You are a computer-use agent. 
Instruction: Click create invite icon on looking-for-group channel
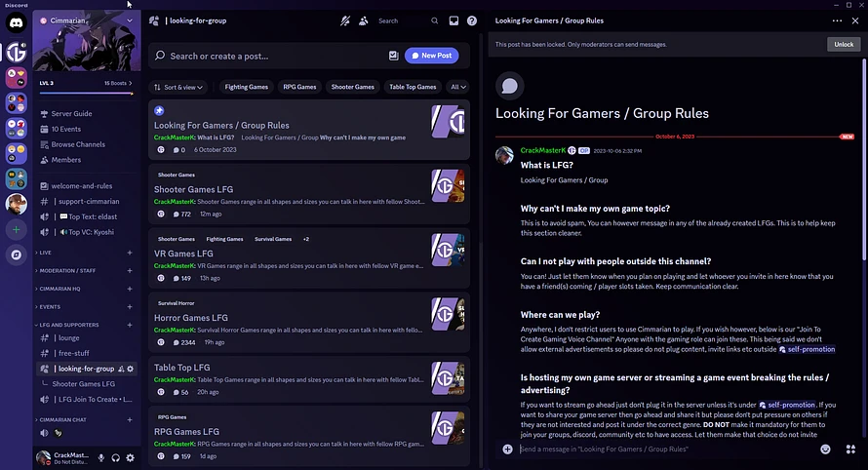click(x=121, y=369)
